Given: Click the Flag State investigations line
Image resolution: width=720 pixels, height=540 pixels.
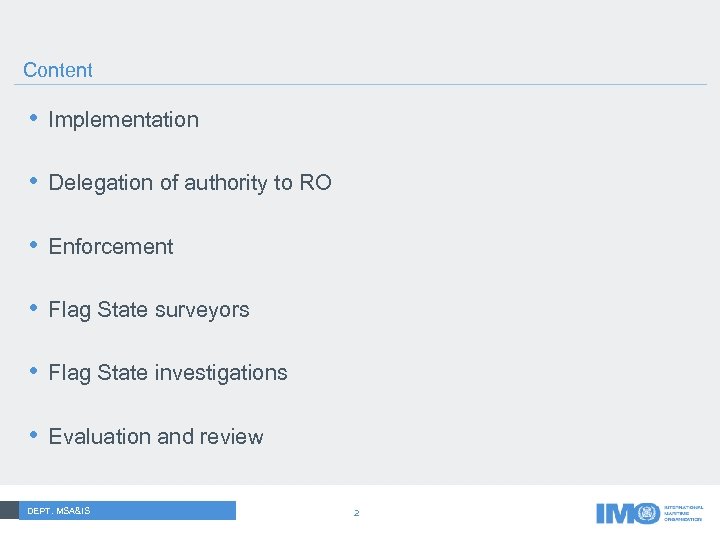Looking at the screenshot, I should 167,373.
